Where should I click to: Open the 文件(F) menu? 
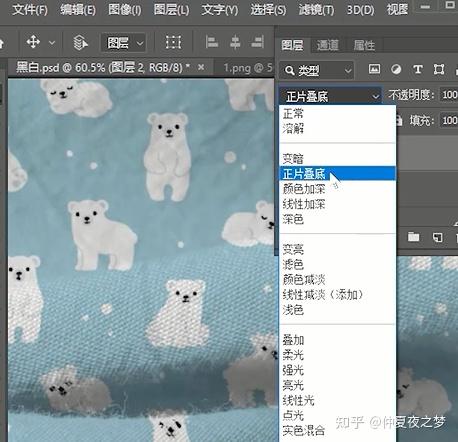pos(30,10)
